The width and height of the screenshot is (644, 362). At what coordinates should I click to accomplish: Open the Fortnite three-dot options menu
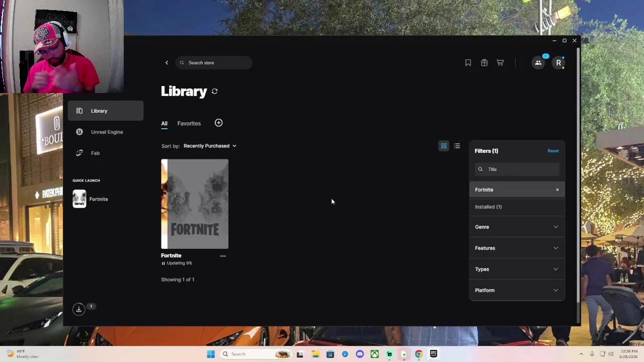pos(223,256)
